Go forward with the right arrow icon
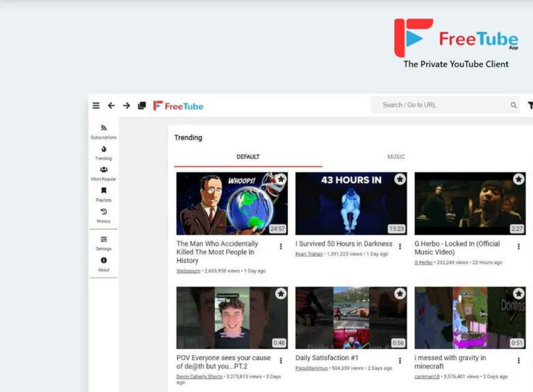This screenshot has height=392, width=533. (x=126, y=105)
